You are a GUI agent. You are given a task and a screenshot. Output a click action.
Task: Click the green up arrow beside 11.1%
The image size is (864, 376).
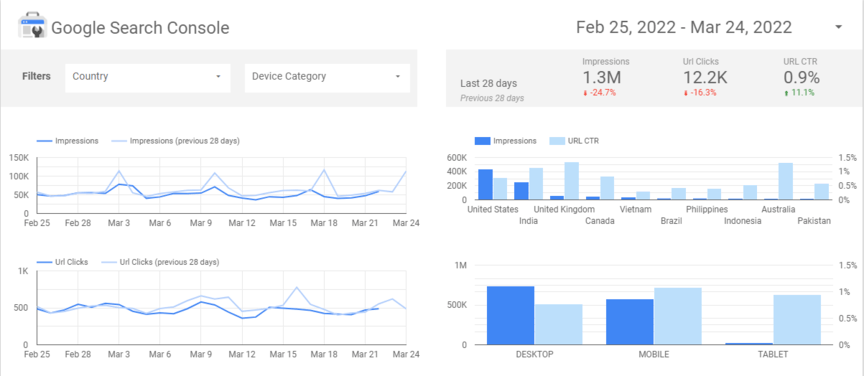[786, 93]
